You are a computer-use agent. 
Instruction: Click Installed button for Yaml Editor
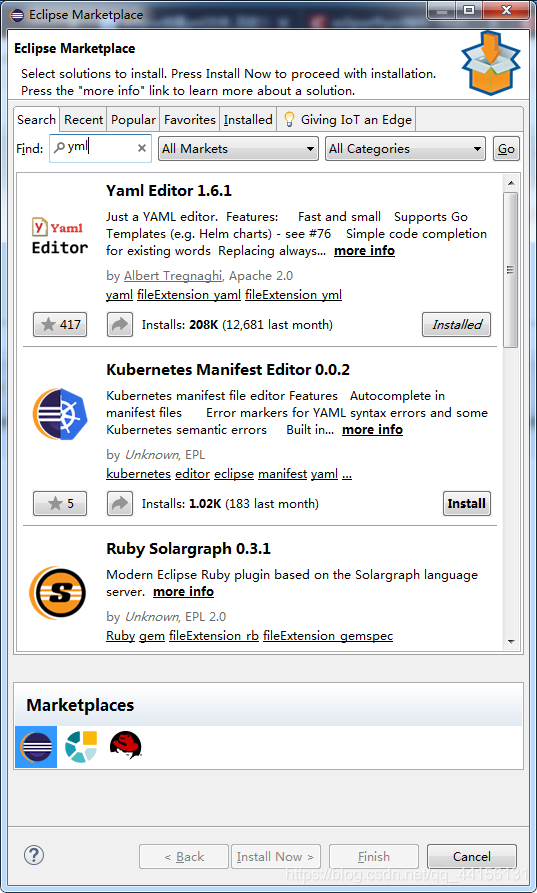(456, 325)
